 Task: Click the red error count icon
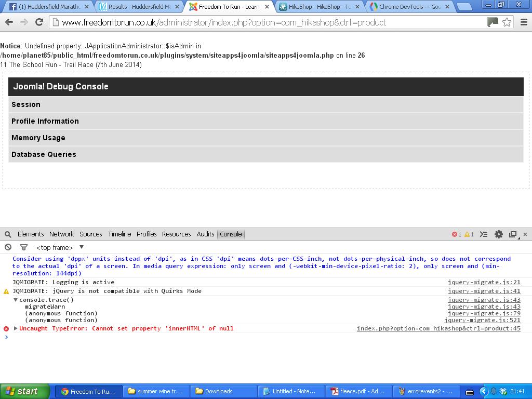(454, 234)
